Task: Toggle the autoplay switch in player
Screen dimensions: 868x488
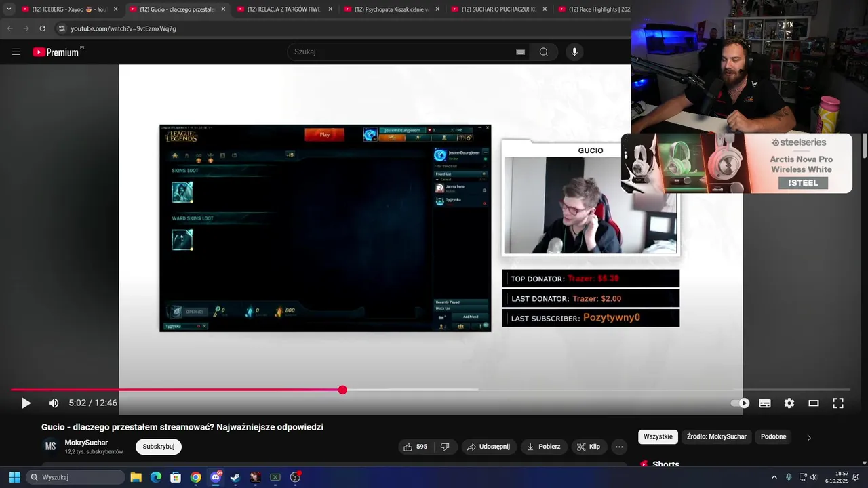Action: tap(740, 403)
